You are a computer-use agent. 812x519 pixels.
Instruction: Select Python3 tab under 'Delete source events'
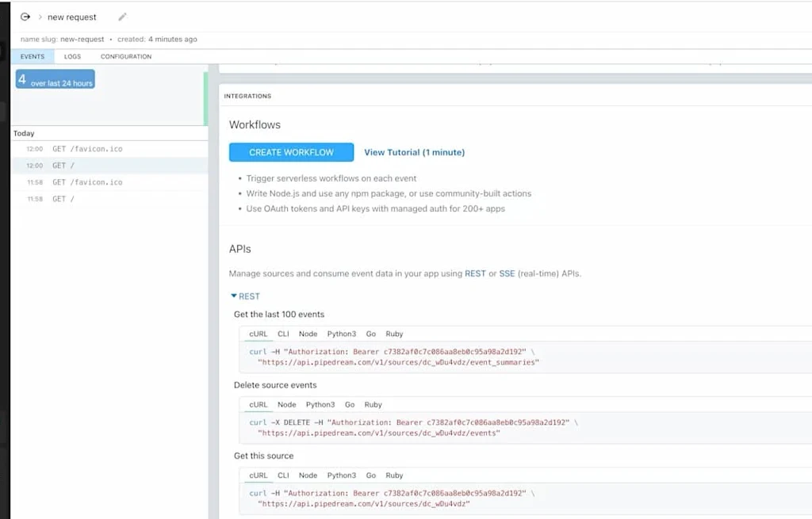(x=320, y=404)
